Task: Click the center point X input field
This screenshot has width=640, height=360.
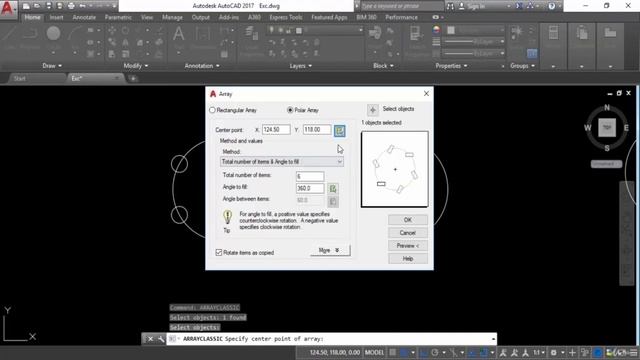Action: click(276, 130)
